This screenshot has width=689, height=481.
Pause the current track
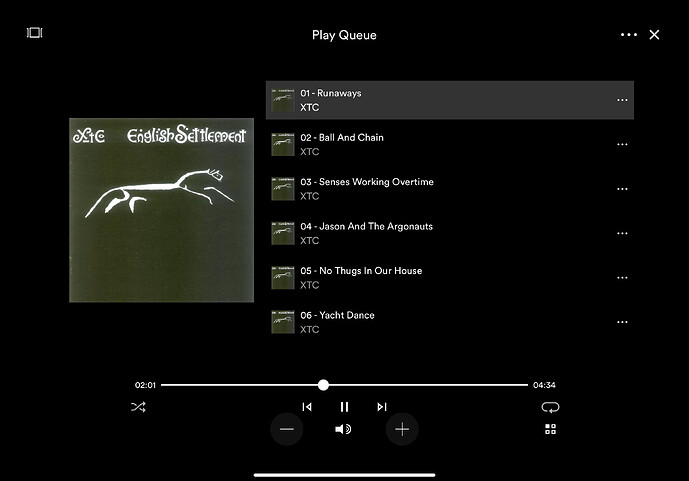[344, 407]
